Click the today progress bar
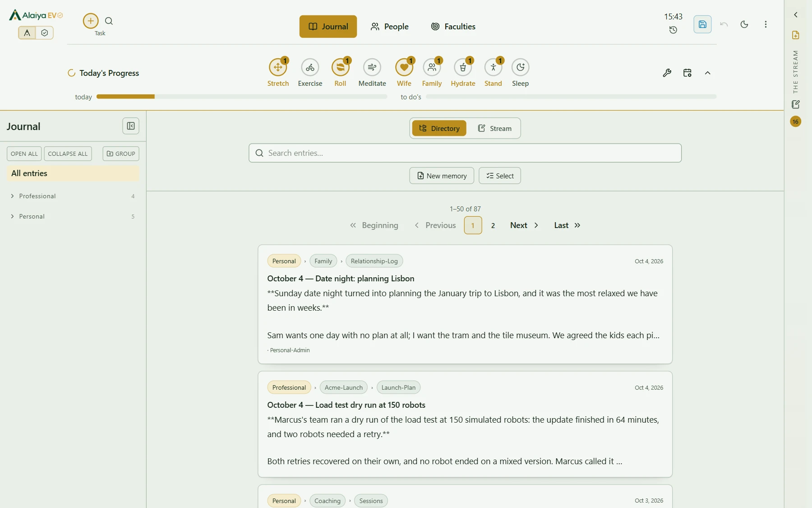Screen dimensions: 812x508 pos(242,97)
